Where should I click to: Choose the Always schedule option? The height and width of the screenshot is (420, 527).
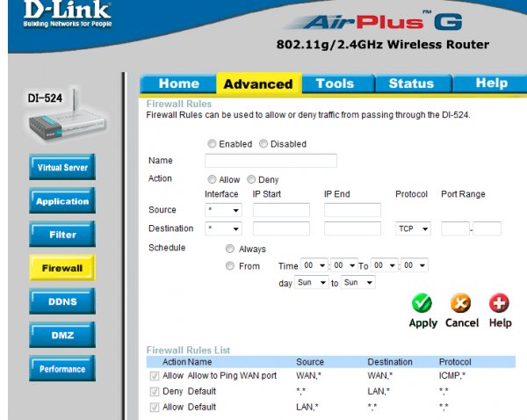(231, 250)
